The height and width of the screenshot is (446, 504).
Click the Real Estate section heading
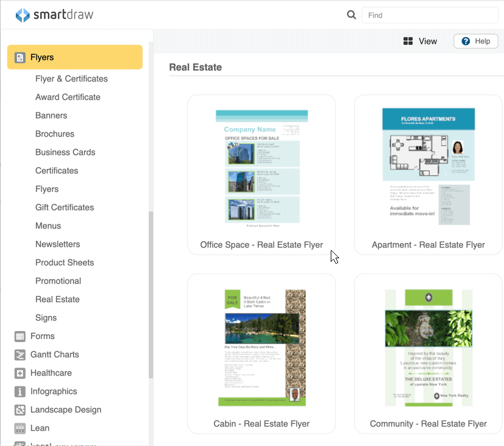pyautogui.click(x=195, y=67)
